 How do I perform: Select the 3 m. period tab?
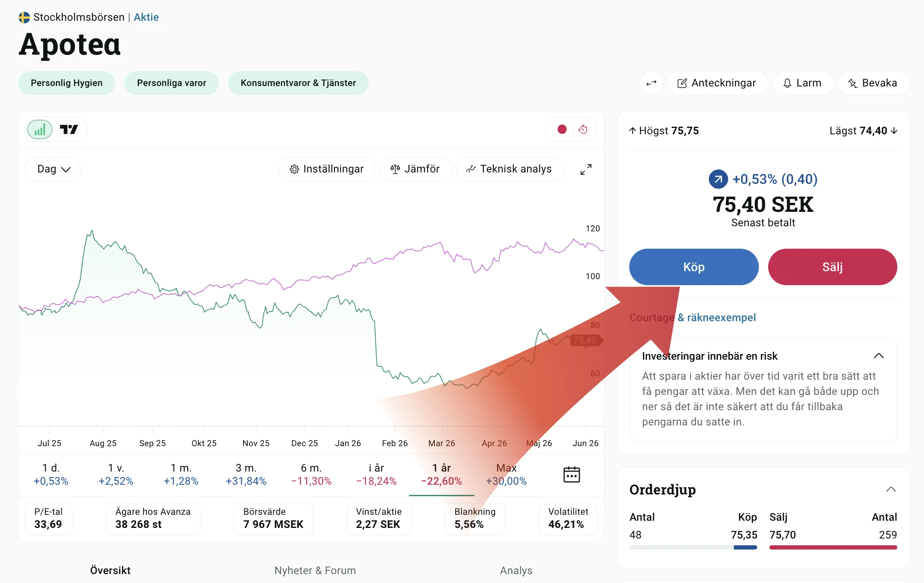pos(246,475)
